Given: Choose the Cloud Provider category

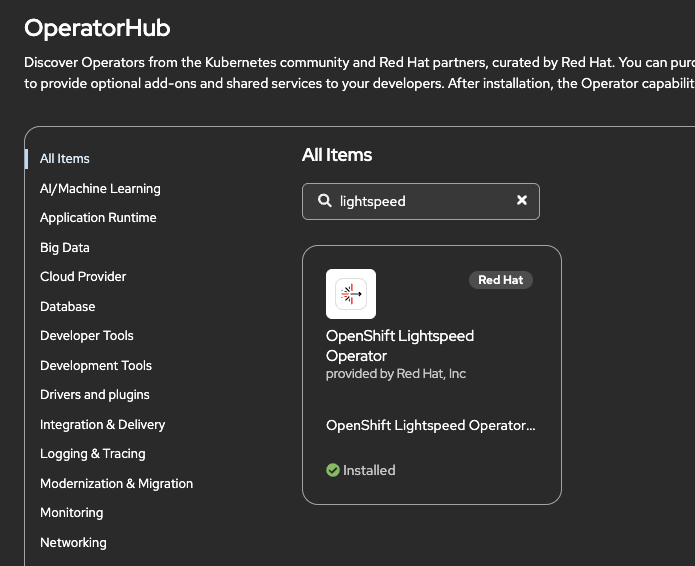Looking at the screenshot, I should point(83,277).
